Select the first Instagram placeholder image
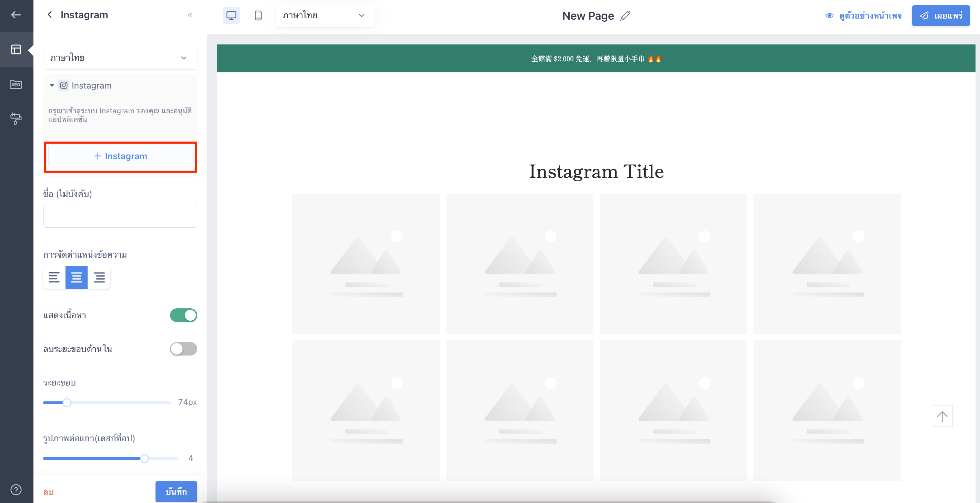 tap(366, 264)
